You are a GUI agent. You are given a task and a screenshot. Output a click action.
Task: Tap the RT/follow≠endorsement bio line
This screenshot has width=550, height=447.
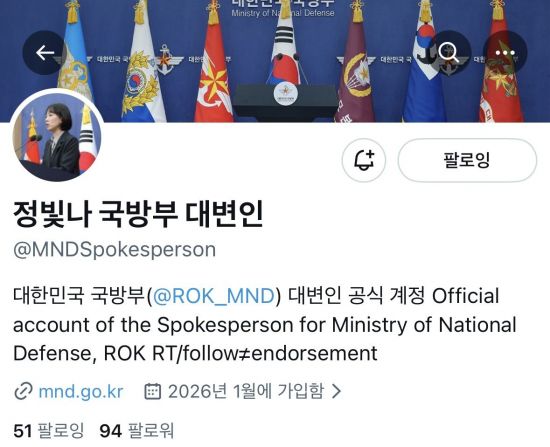[265, 353]
